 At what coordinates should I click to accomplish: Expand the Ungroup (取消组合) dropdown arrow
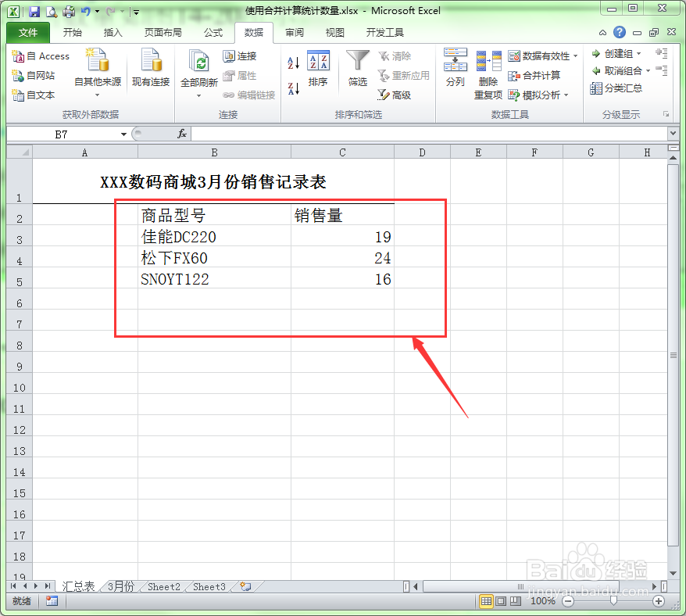point(648,71)
